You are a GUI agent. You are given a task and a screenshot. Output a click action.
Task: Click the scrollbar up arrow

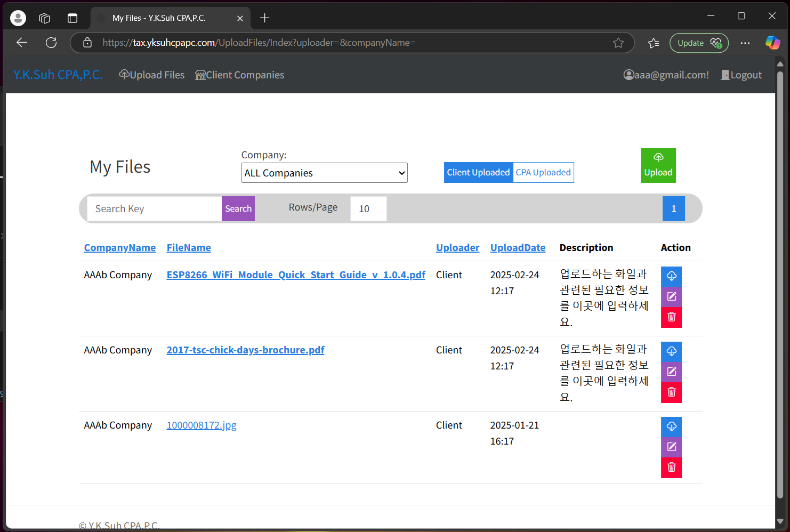click(780, 63)
